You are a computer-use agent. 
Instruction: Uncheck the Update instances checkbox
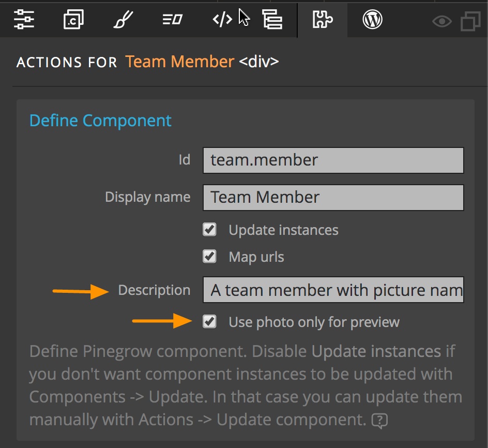point(209,230)
